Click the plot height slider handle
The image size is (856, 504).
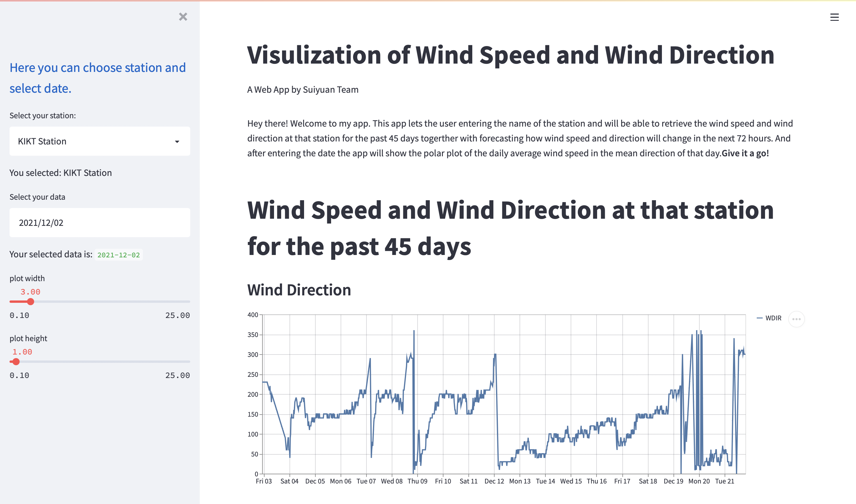pyautogui.click(x=16, y=362)
